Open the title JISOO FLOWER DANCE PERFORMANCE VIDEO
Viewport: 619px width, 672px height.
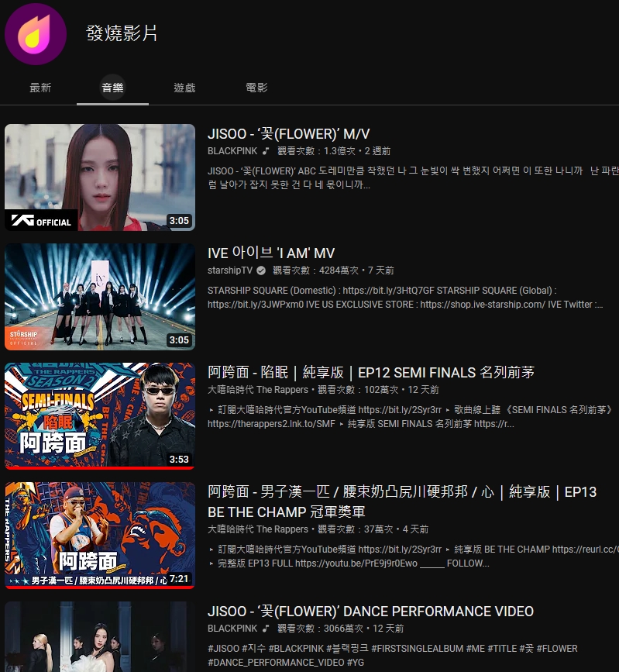[370, 611]
